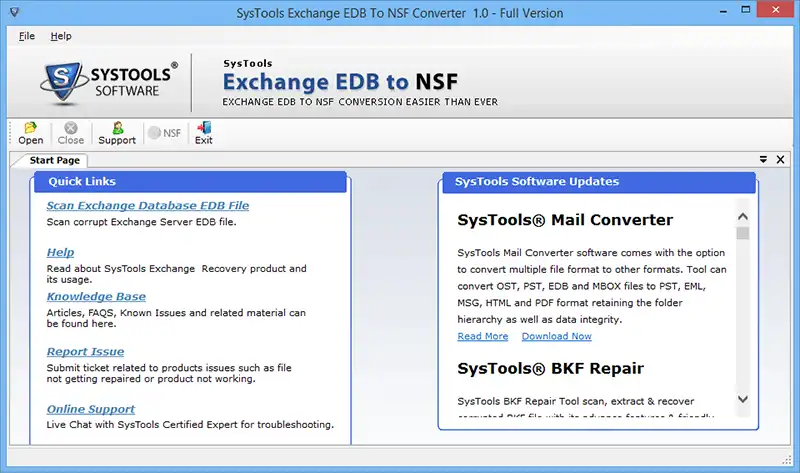
Task: Click the SysTools® BKF Repair heading
Action: pyautogui.click(x=551, y=368)
